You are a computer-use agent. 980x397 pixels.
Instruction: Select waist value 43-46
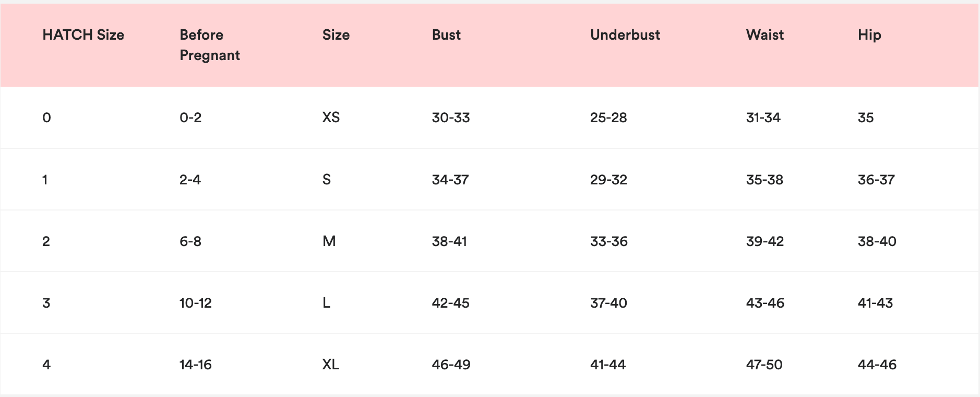tap(765, 302)
